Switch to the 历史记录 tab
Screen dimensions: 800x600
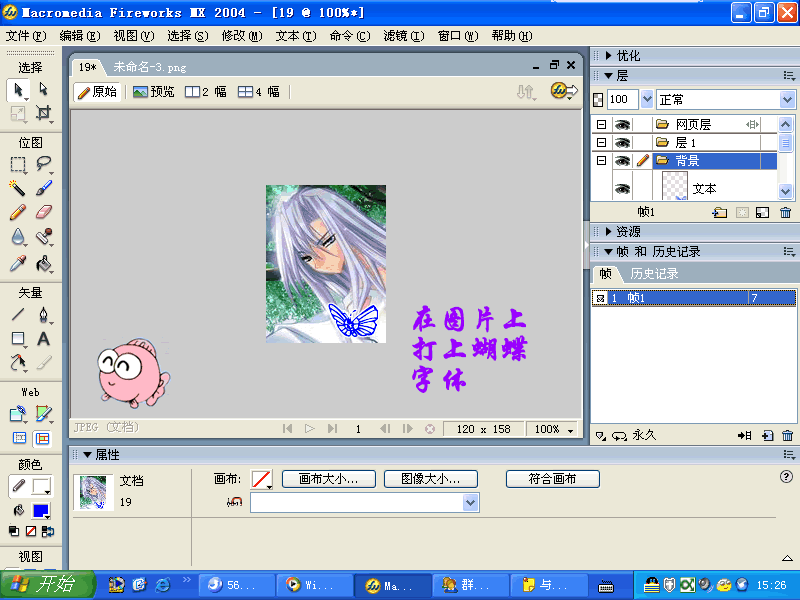pos(654,274)
